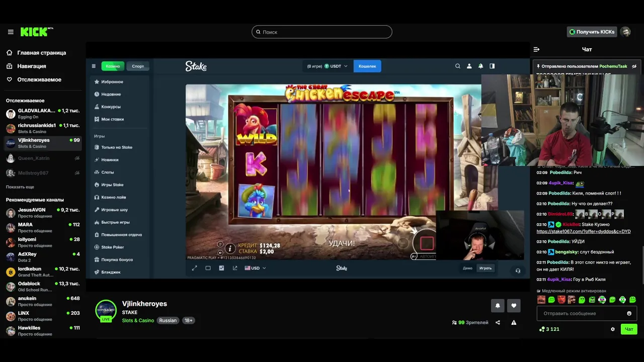Open chat settings gear

612,329
